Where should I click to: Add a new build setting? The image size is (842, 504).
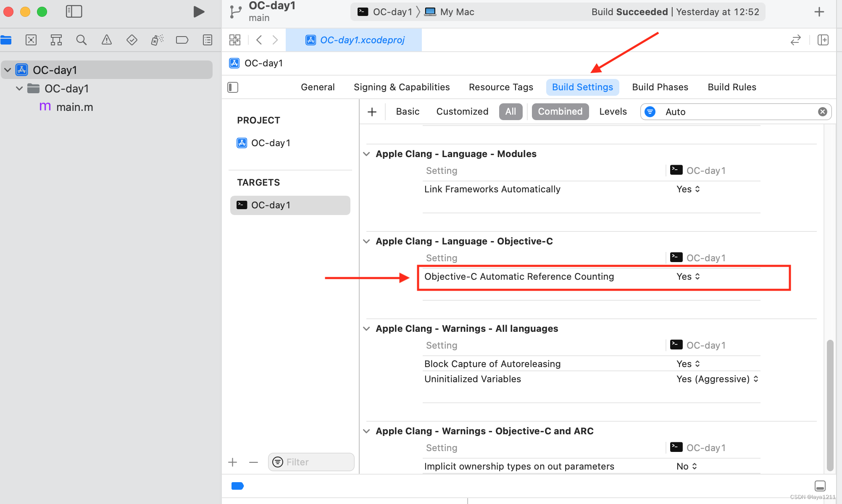372,112
